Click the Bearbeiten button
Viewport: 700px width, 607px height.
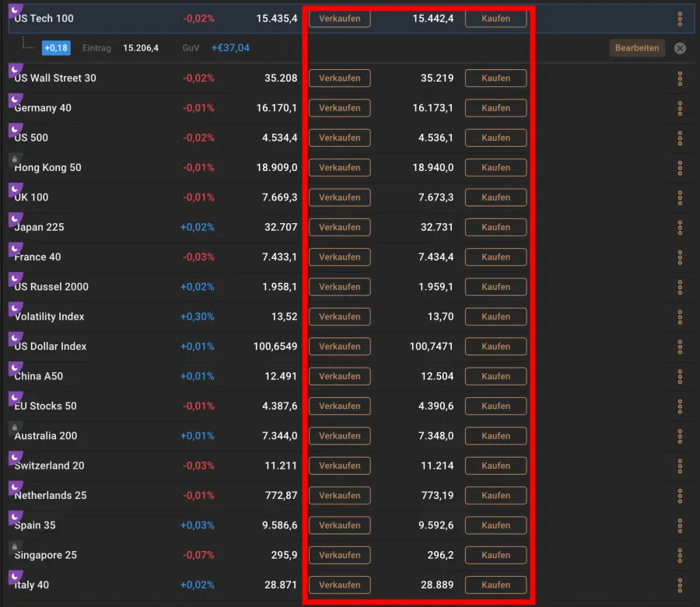click(637, 47)
